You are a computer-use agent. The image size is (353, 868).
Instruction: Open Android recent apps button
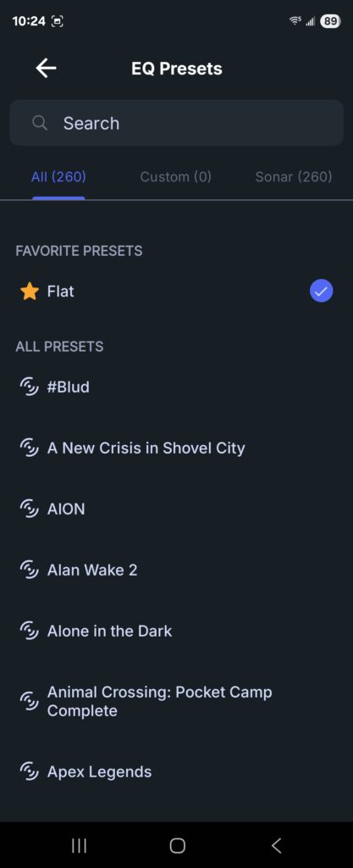[x=79, y=845]
